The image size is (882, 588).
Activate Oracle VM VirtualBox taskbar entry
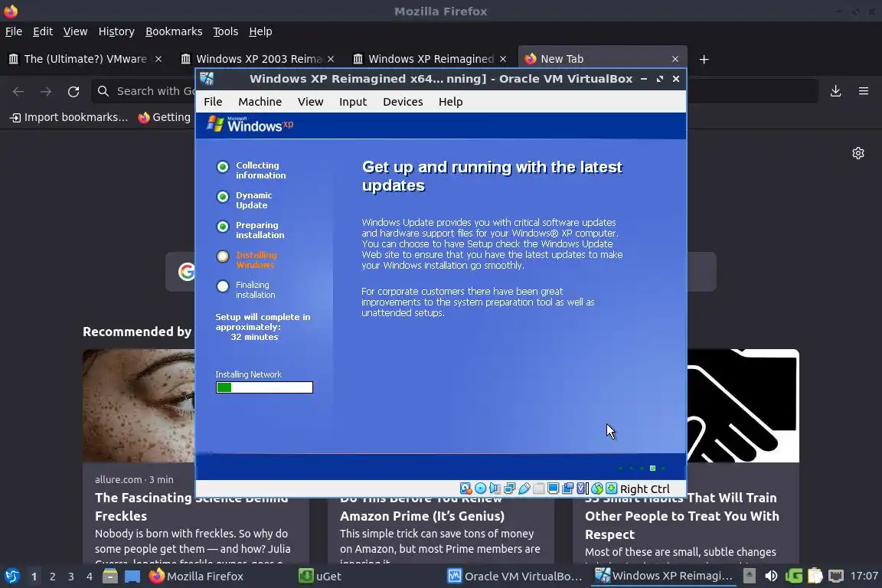tap(514, 577)
